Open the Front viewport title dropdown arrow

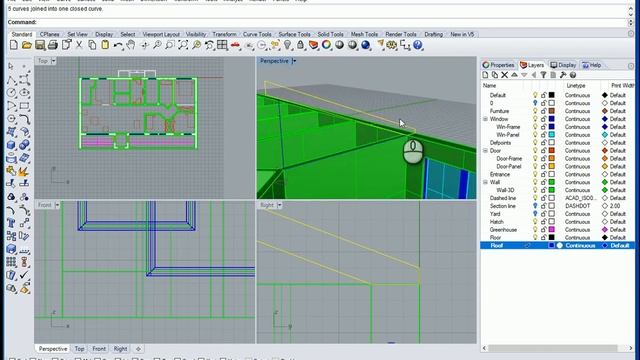[x=57, y=205]
